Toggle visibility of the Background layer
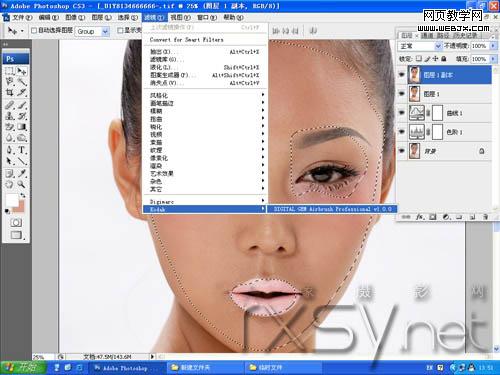Screen dimensions: 500x375 click(x=402, y=151)
